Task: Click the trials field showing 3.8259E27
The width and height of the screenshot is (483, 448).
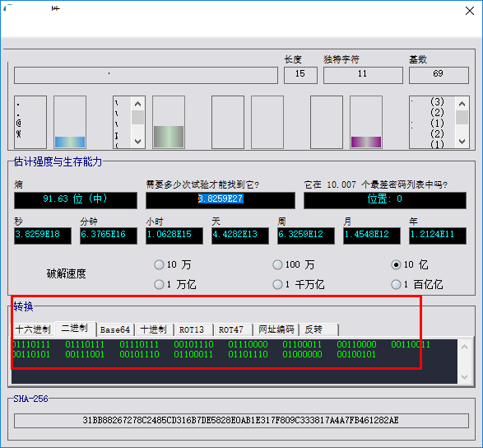Action: click(221, 200)
